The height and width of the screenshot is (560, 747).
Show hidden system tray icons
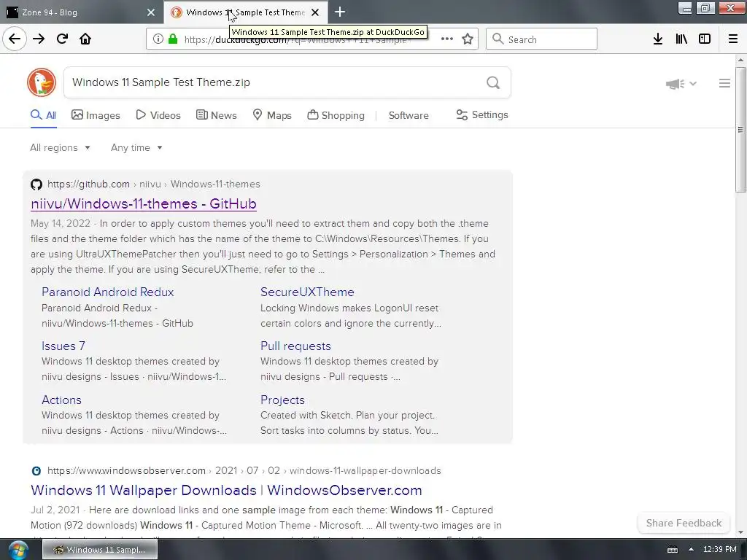coord(691,550)
